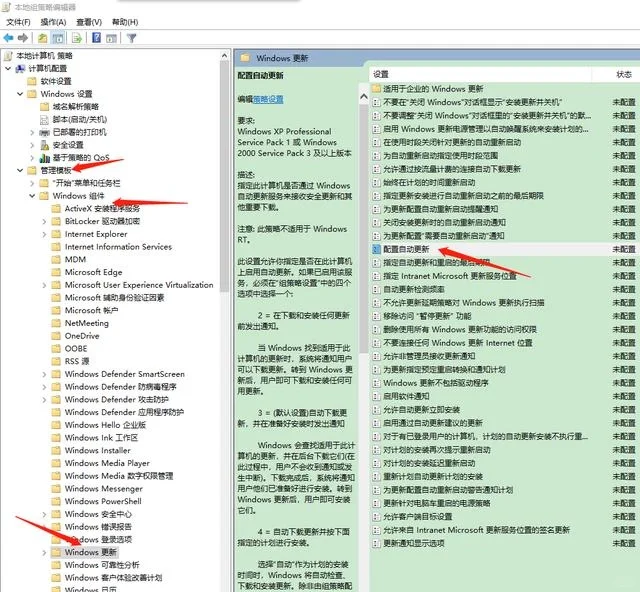Image resolution: width=640 pixels, height=592 pixels.
Task: Click the tree pane scroll-up arrow
Action: pyautogui.click(x=224, y=56)
